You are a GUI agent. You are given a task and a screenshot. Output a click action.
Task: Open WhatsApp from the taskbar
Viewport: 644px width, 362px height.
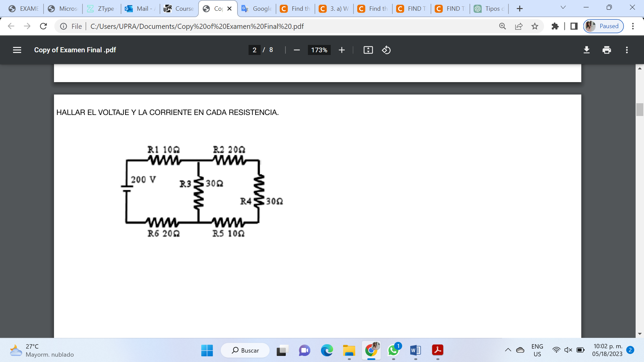point(393,351)
